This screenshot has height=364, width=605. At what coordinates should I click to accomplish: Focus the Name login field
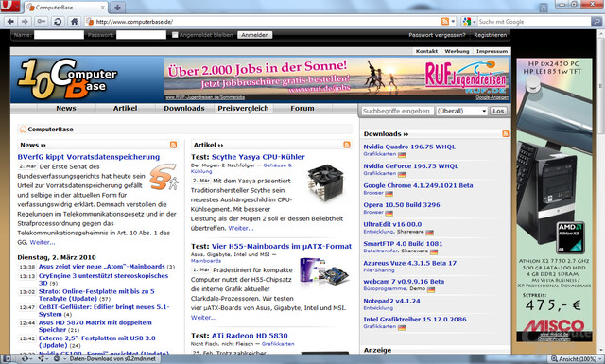(59, 35)
